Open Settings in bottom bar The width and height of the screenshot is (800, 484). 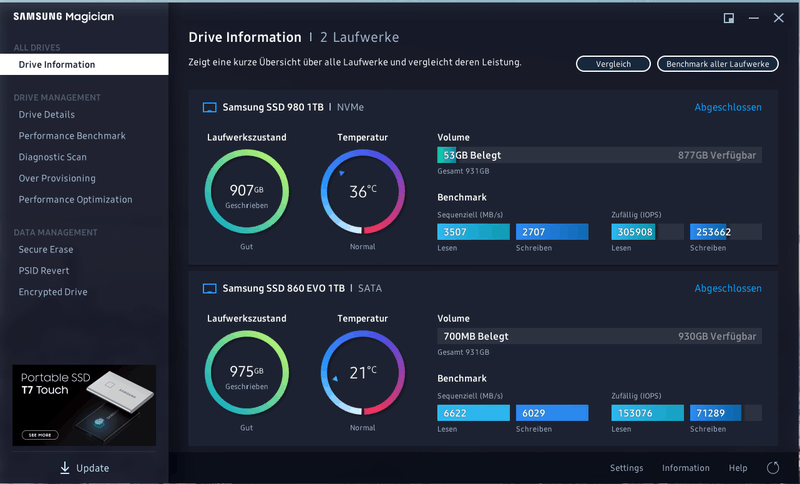tap(626, 468)
